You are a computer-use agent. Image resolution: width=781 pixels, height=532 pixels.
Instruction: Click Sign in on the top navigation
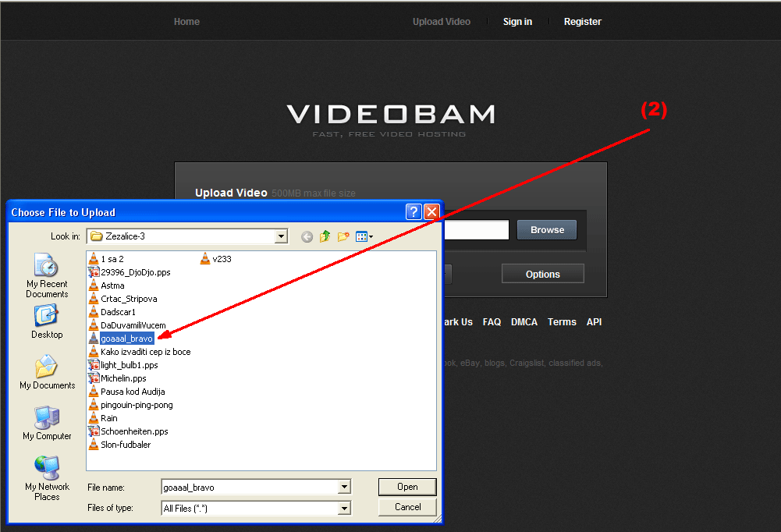(517, 21)
